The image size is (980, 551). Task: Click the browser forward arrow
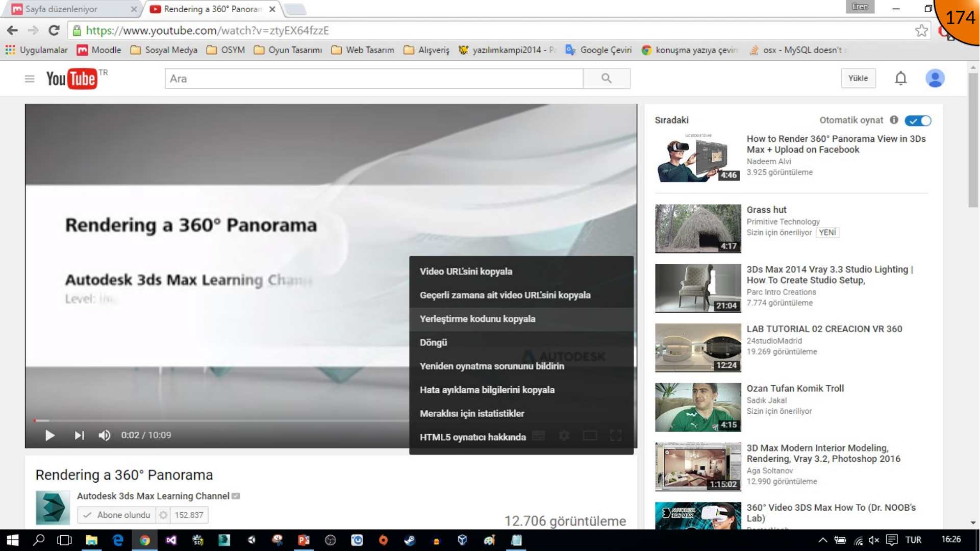33,31
